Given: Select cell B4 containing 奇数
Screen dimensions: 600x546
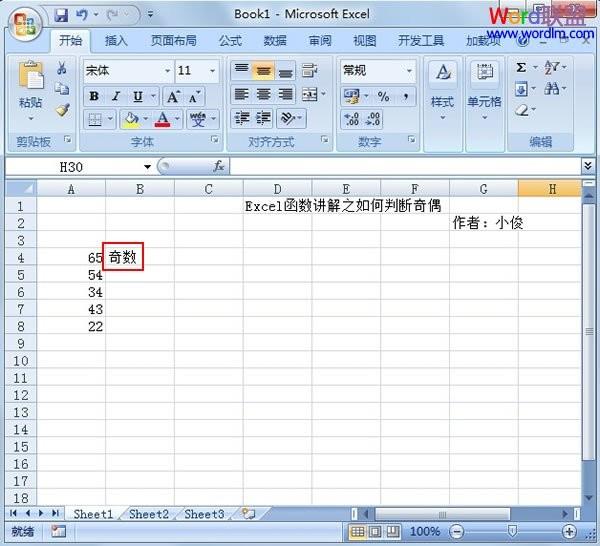Looking at the screenshot, I should click(x=124, y=257).
